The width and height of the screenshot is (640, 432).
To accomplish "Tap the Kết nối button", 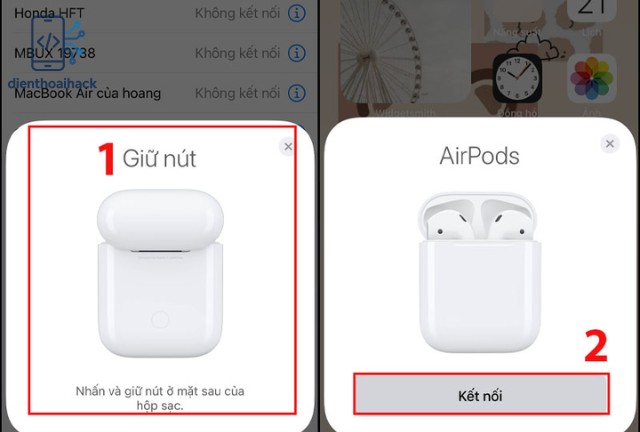I will click(481, 394).
